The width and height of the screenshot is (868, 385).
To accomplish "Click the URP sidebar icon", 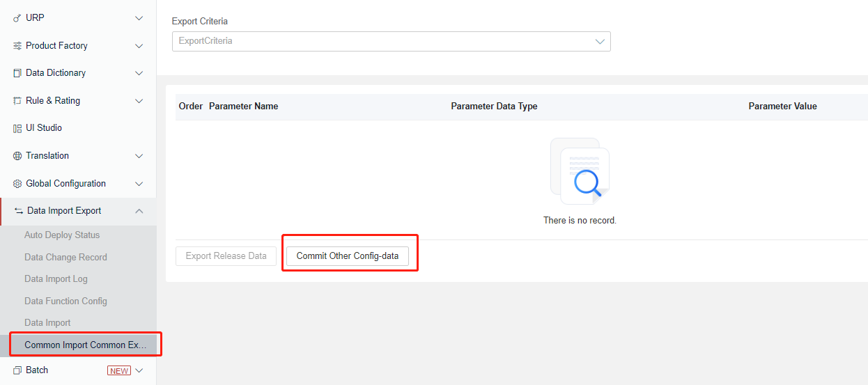I will point(17,18).
